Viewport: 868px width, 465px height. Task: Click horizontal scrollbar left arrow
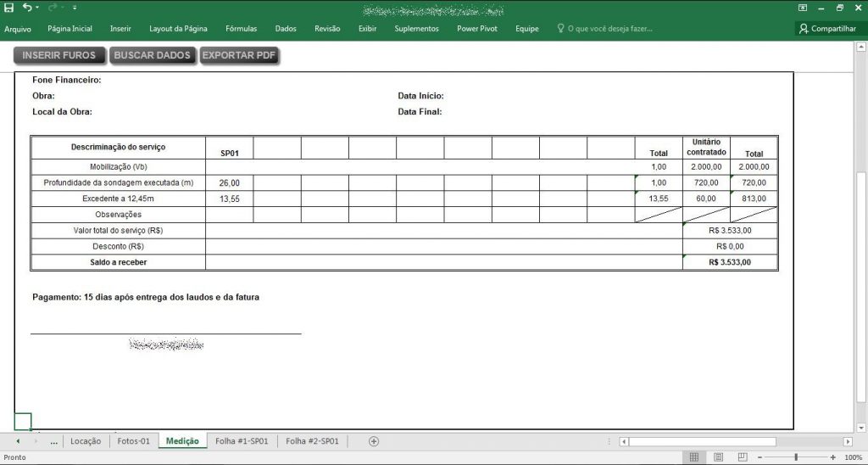(x=624, y=442)
